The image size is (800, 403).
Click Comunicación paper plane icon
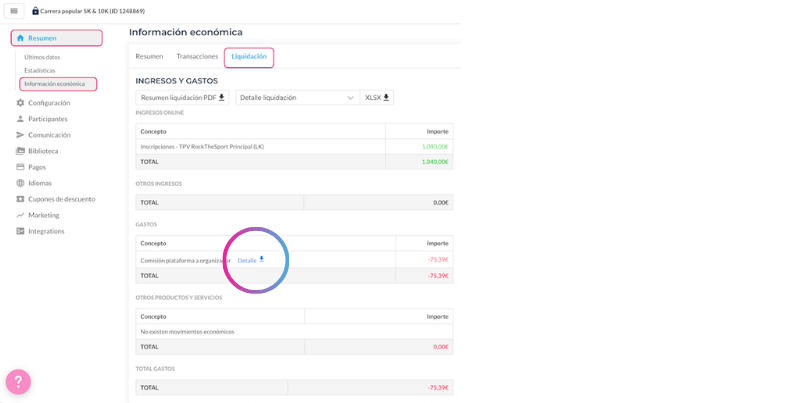[x=20, y=135]
